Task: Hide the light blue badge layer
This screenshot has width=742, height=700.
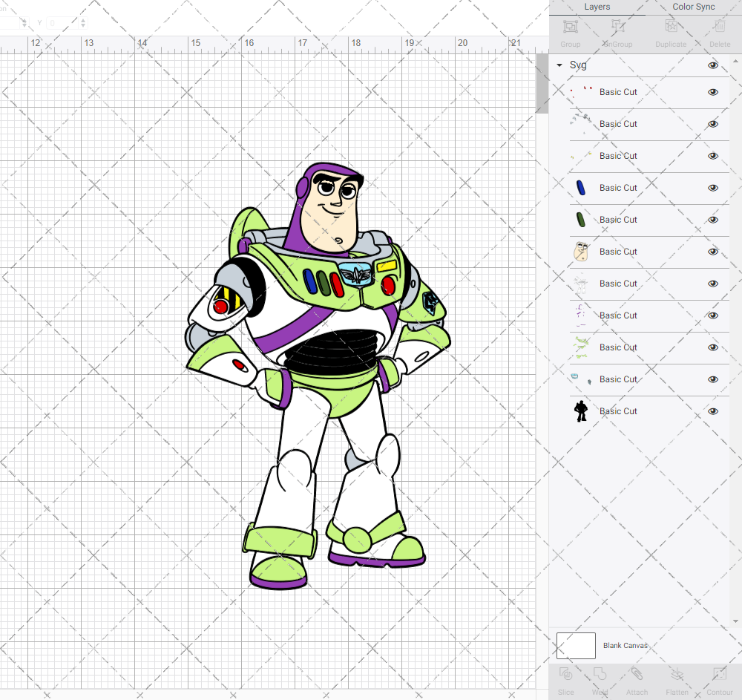Action: click(x=712, y=379)
